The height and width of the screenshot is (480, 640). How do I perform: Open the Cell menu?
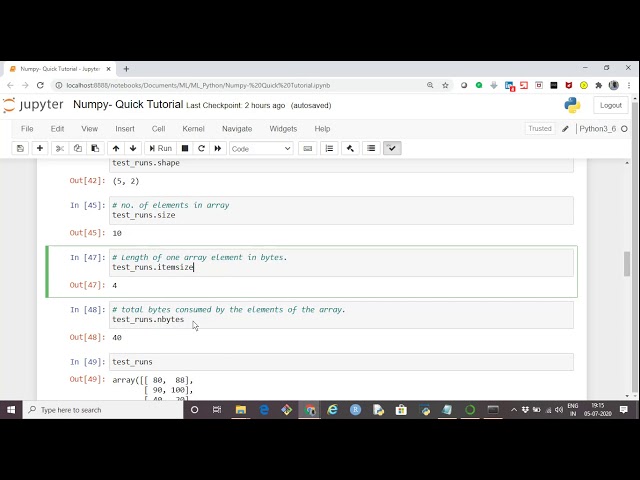158,129
